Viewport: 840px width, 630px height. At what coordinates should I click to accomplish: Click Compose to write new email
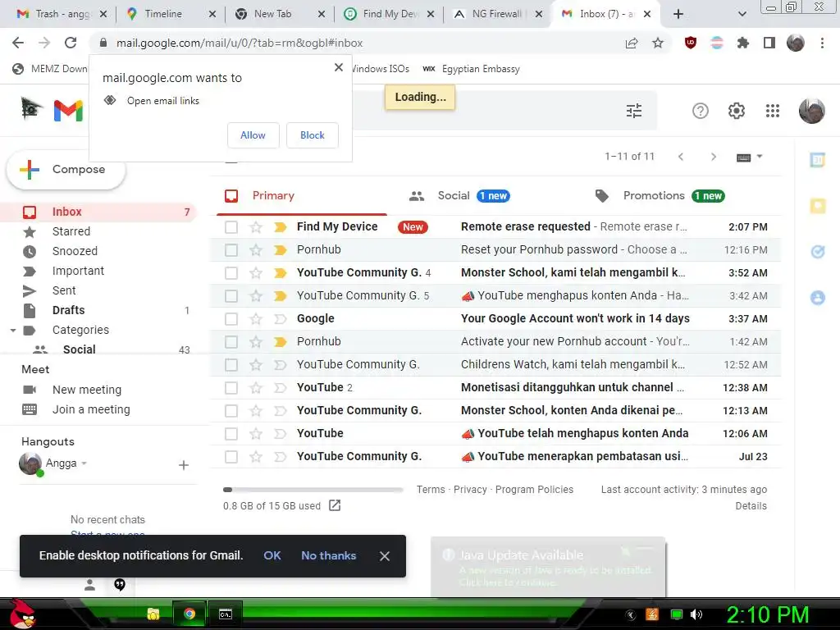pos(66,170)
